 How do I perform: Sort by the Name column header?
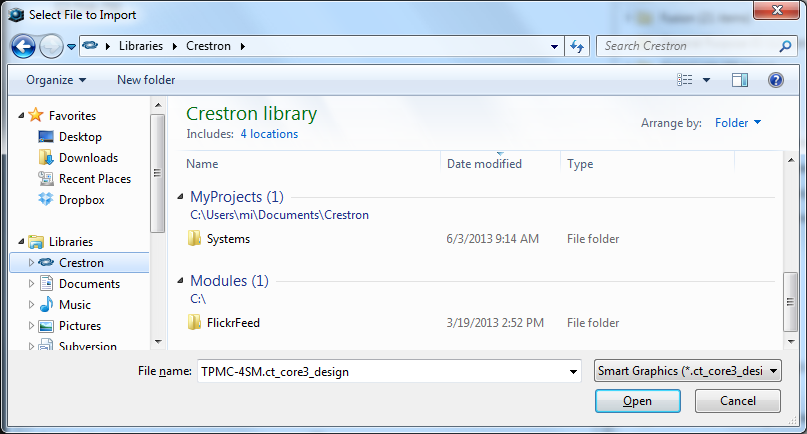click(202, 164)
